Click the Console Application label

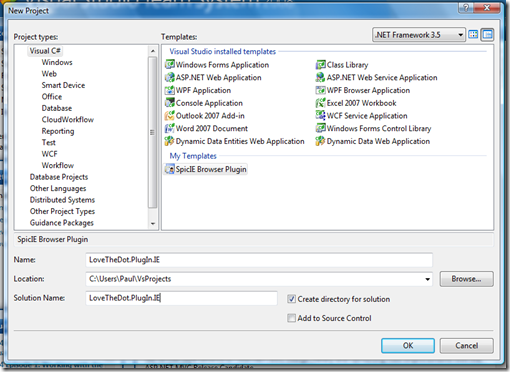pos(209,103)
